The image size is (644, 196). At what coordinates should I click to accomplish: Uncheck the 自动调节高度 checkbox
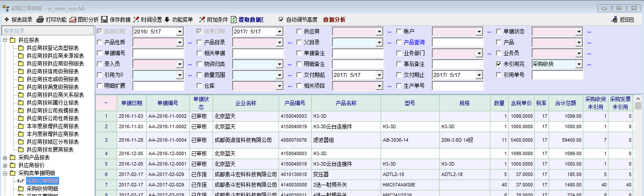coord(281,20)
